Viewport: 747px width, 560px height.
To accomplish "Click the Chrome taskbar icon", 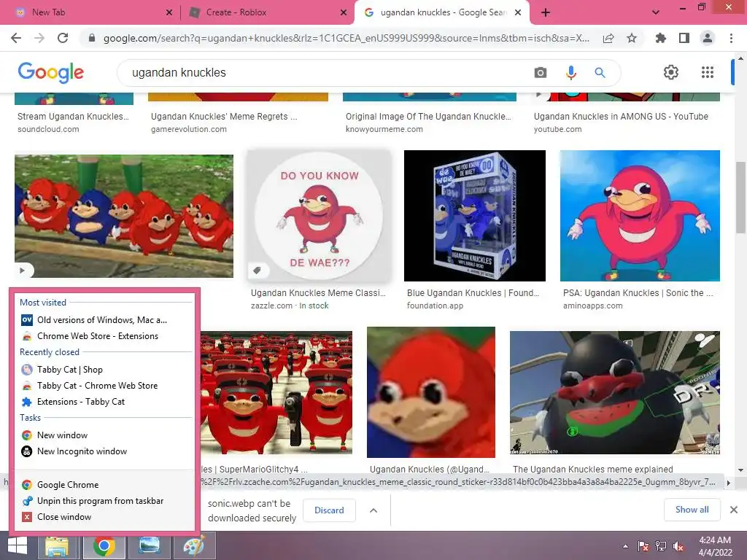I will (104, 545).
